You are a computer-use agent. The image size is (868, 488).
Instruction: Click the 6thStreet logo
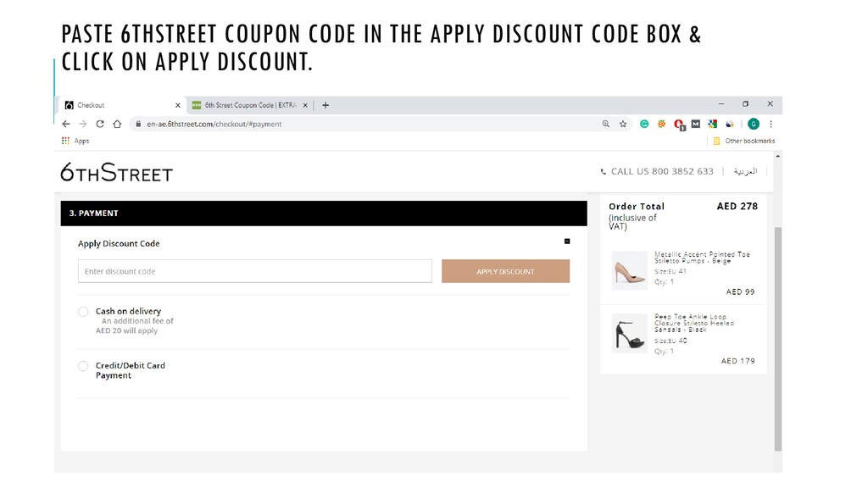pos(117,173)
